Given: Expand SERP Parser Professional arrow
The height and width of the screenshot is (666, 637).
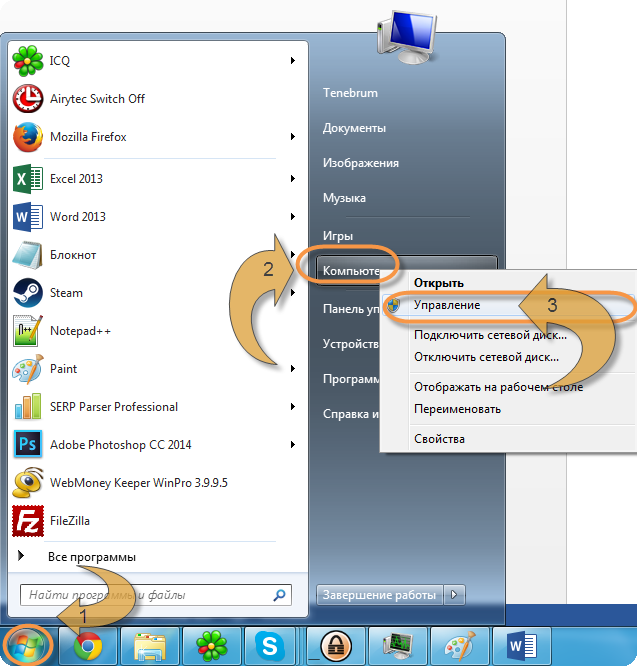Looking at the screenshot, I should (293, 406).
